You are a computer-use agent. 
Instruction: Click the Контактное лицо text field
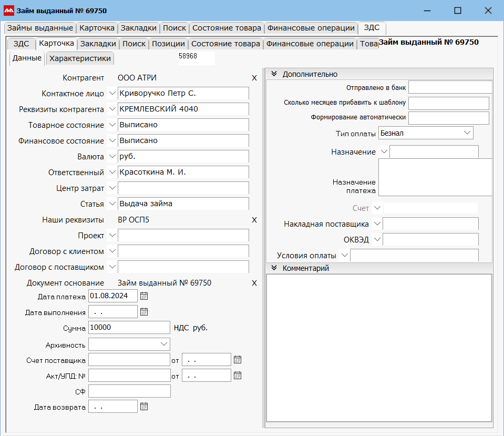[183, 93]
